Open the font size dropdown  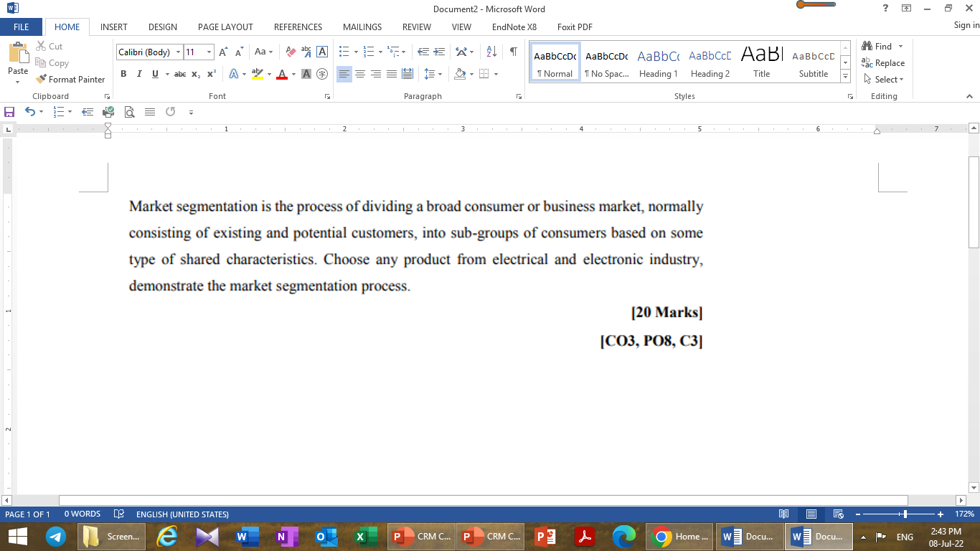click(209, 52)
